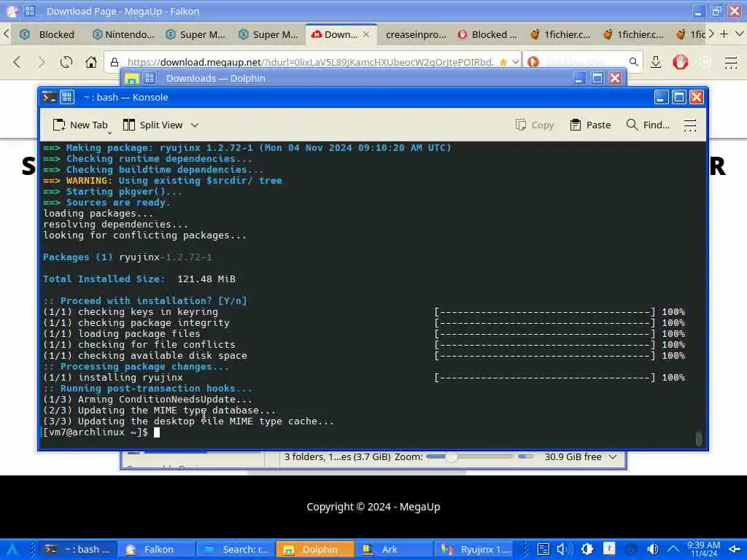This screenshot has width=747, height=560.
Task: Switch to Dolphin taskbar entry
Action: 315,550
